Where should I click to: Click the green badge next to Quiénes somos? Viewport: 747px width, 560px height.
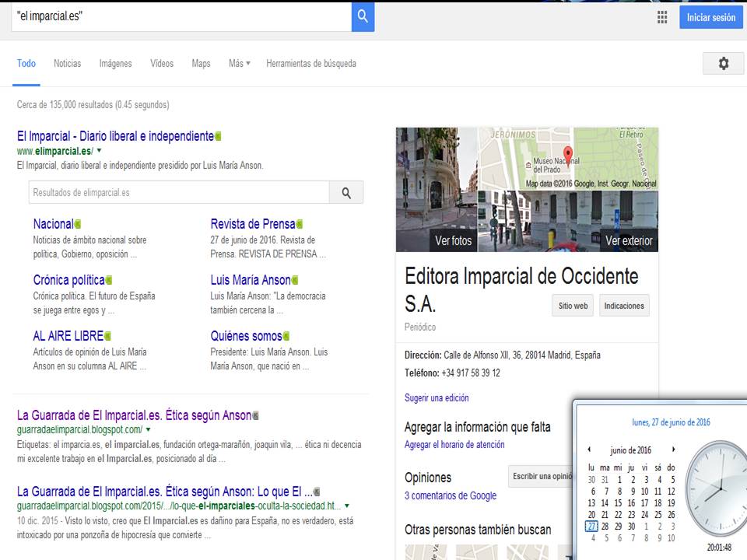(x=286, y=336)
